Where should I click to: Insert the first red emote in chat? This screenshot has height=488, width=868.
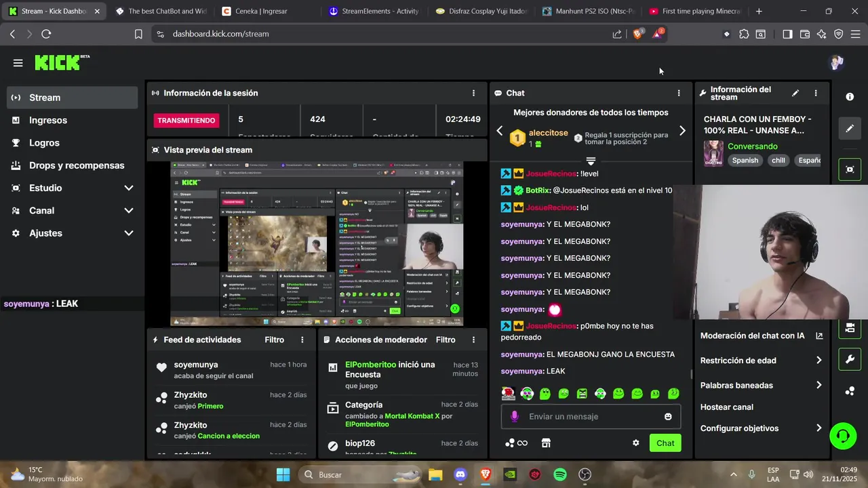[x=508, y=393]
